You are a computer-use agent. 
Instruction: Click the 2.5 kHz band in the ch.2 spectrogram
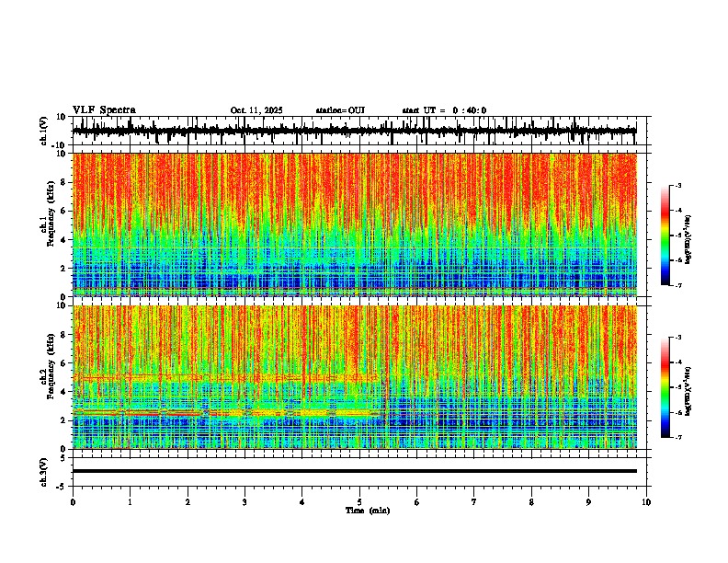(228, 412)
